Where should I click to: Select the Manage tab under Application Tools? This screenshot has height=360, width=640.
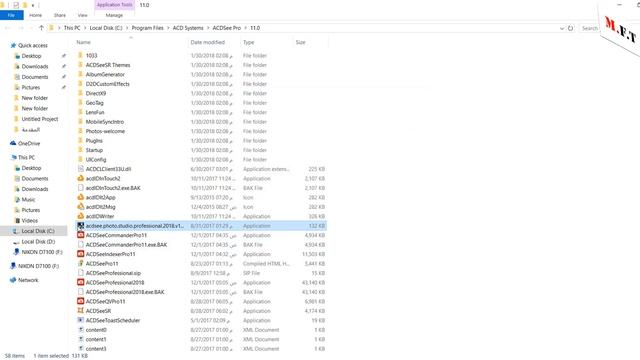point(114,15)
